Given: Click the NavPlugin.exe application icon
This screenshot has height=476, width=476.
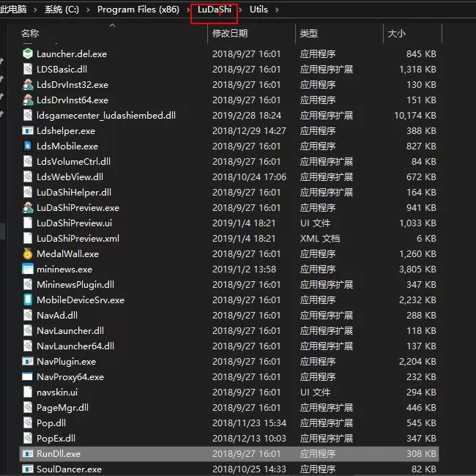Looking at the screenshot, I should pos(28,361).
